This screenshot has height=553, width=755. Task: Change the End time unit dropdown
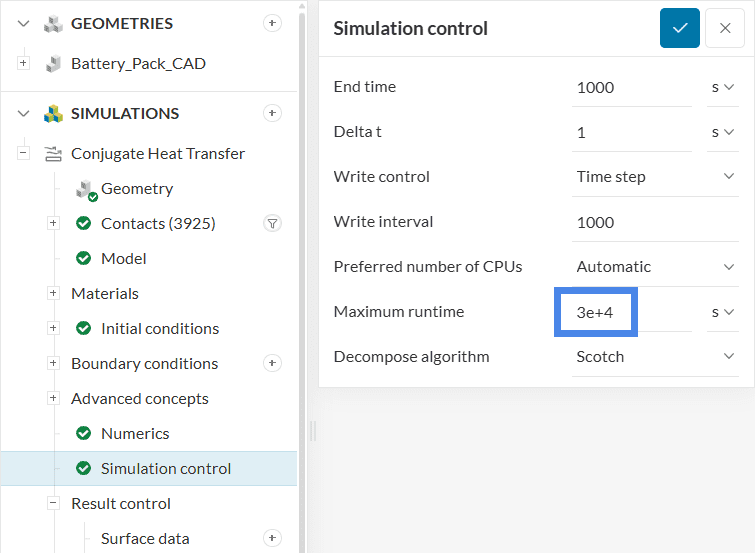click(x=722, y=87)
